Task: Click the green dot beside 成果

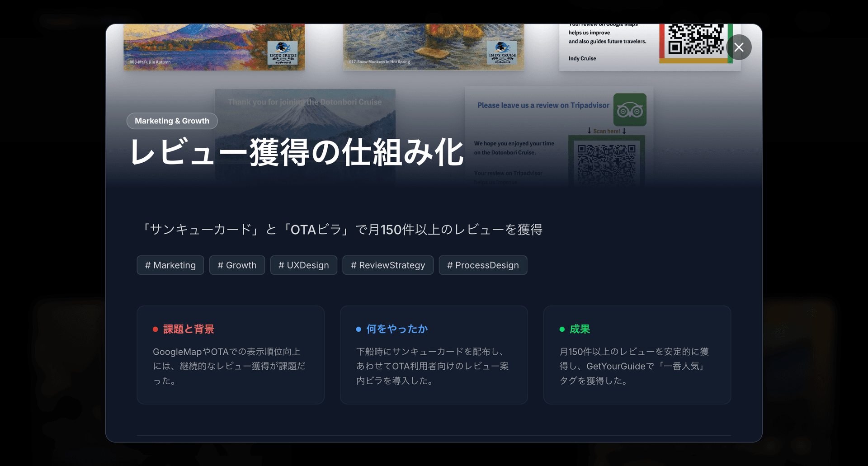Action: (562, 329)
